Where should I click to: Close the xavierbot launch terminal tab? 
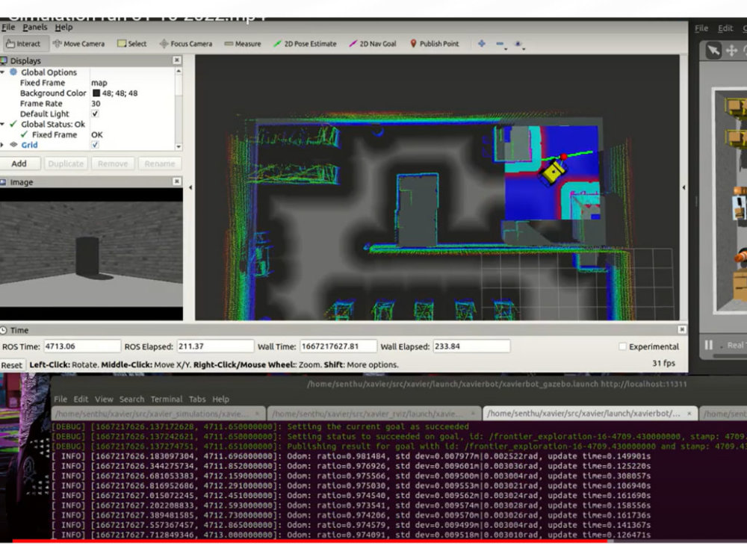689,414
